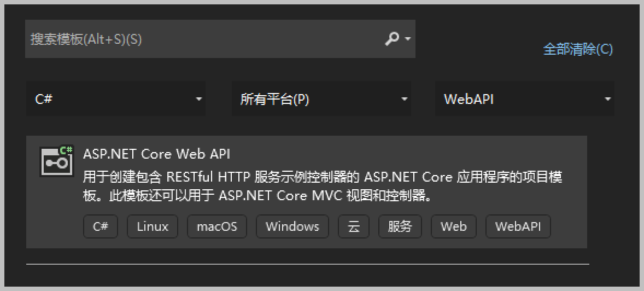Click in the 搜索模板 search box
The image size is (644, 291).
[202, 39]
